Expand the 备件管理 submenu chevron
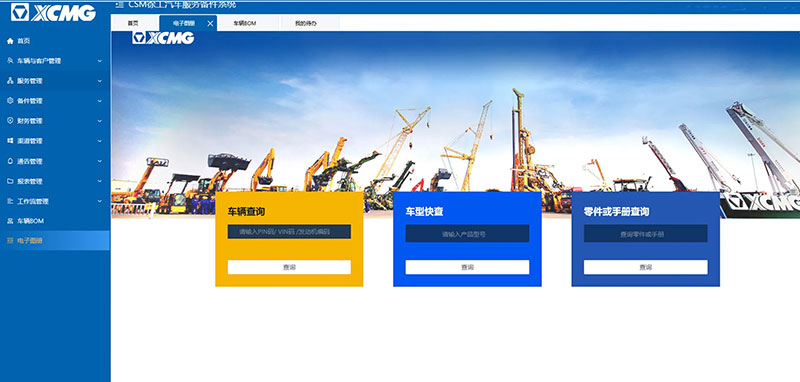The height and width of the screenshot is (382, 800). [x=99, y=101]
